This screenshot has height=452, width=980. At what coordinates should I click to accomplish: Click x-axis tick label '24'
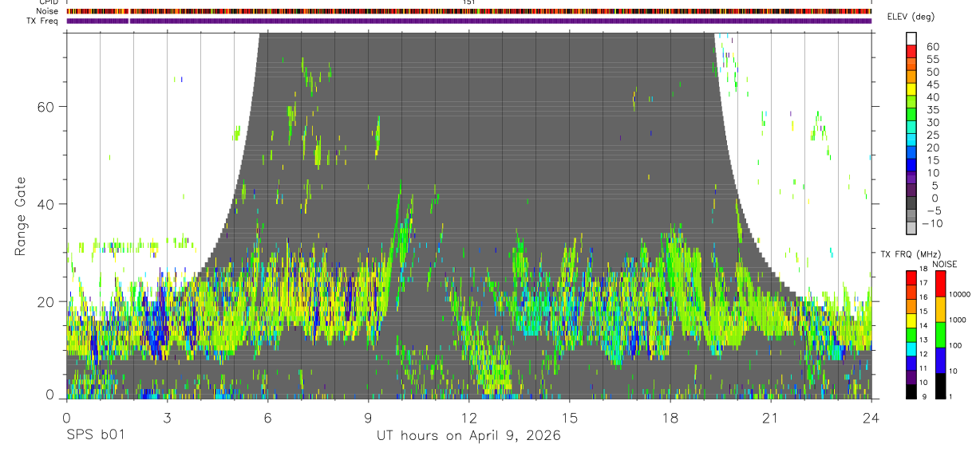click(x=871, y=418)
